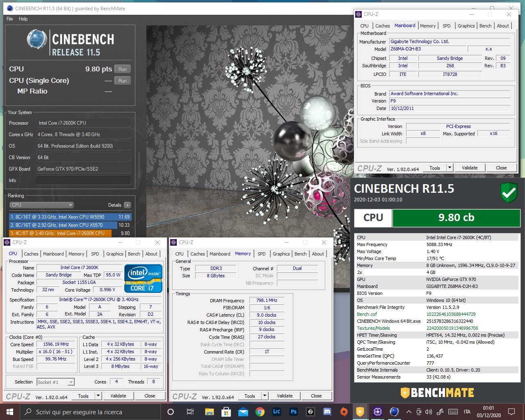Open Cortana from the taskbar

click(x=171, y=412)
